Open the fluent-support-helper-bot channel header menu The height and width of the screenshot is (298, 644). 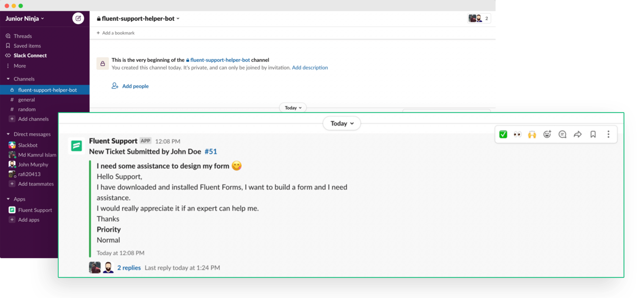point(138,18)
